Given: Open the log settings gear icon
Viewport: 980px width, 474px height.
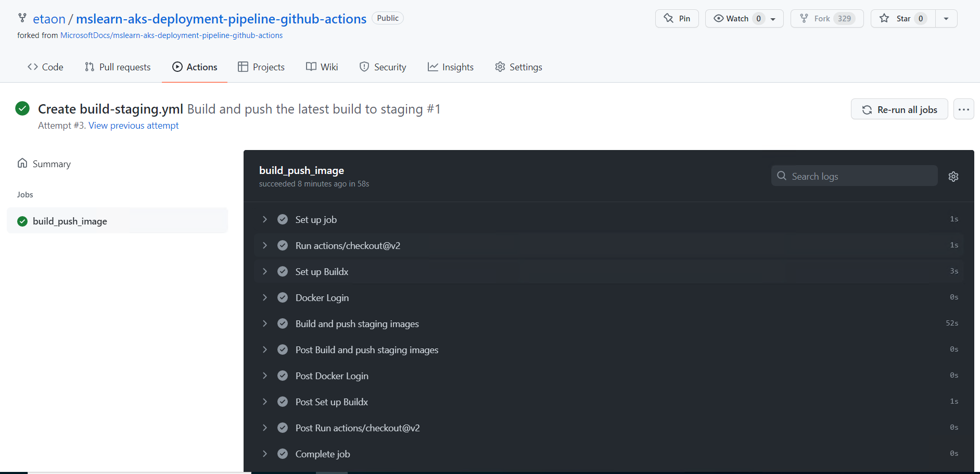Looking at the screenshot, I should [953, 177].
